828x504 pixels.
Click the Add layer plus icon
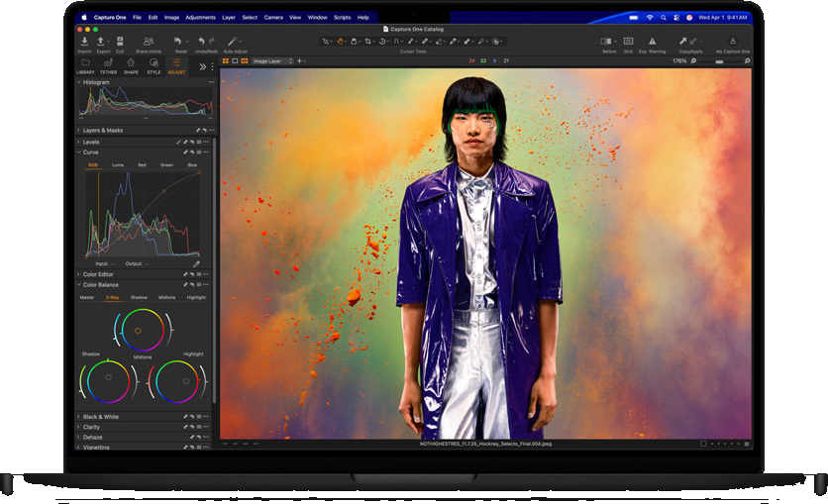[299, 61]
